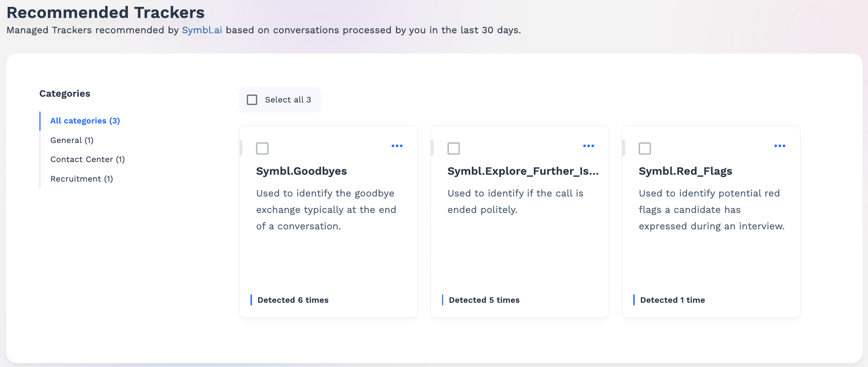The width and height of the screenshot is (868, 367).
Task: Filter trackers by Recruitment category
Action: (x=81, y=179)
